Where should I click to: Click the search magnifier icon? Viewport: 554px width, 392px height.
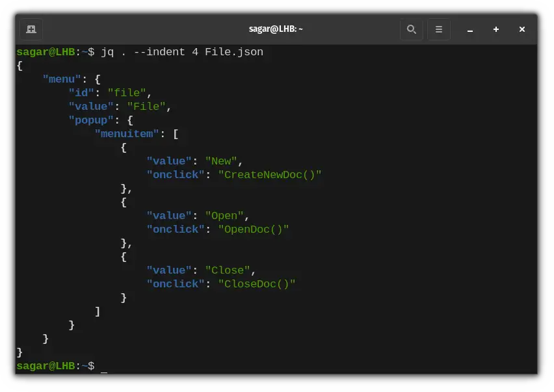click(412, 29)
